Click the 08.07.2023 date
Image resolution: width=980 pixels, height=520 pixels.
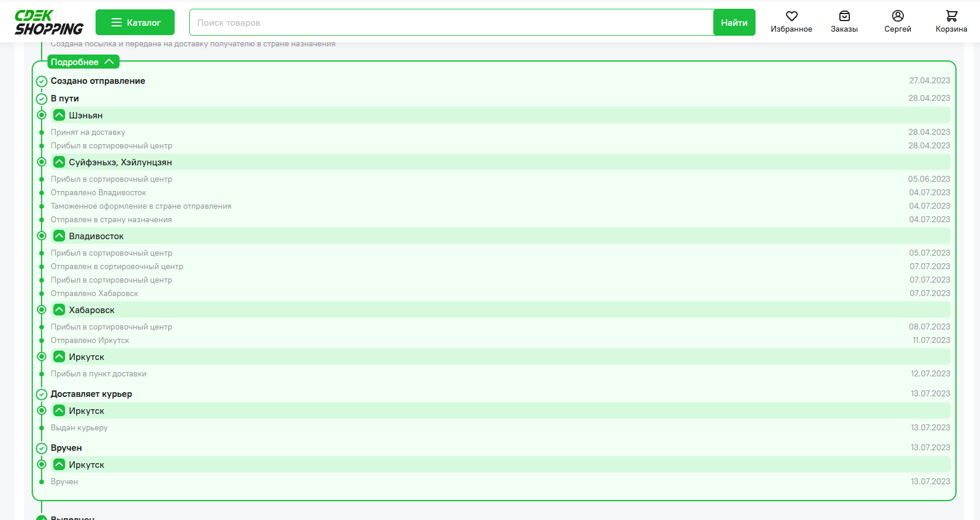[930, 327]
